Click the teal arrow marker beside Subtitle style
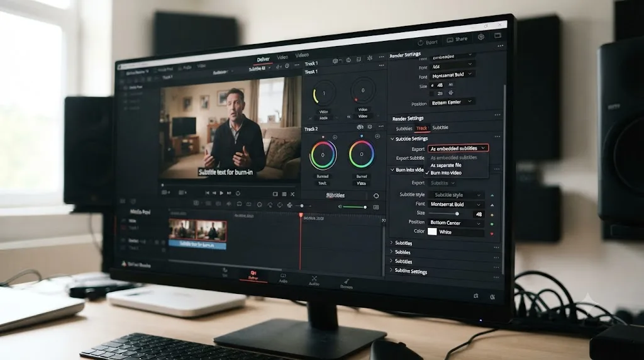 point(492,195)
